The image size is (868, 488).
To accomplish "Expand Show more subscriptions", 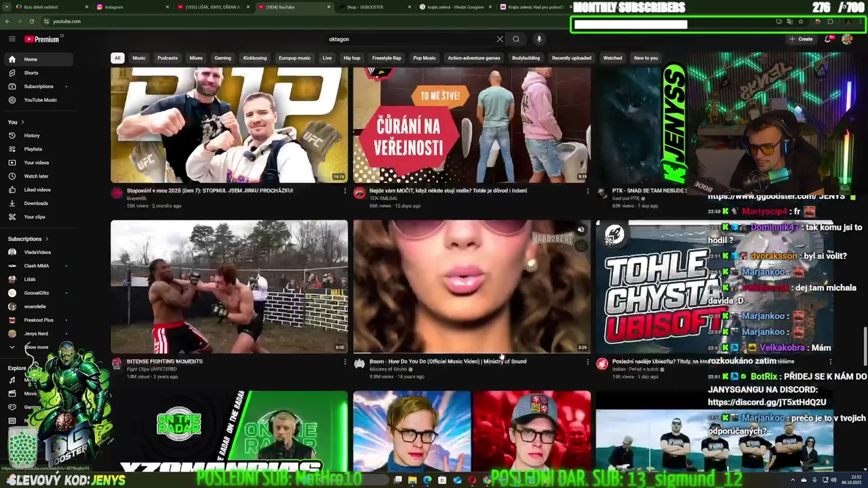I will point(36,347).
